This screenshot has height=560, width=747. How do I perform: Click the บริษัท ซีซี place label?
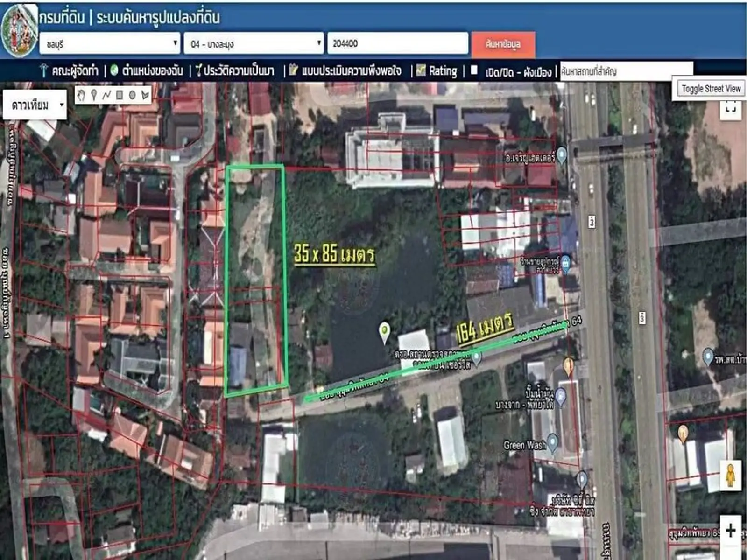pyautogui.click(x=562, y=505)
